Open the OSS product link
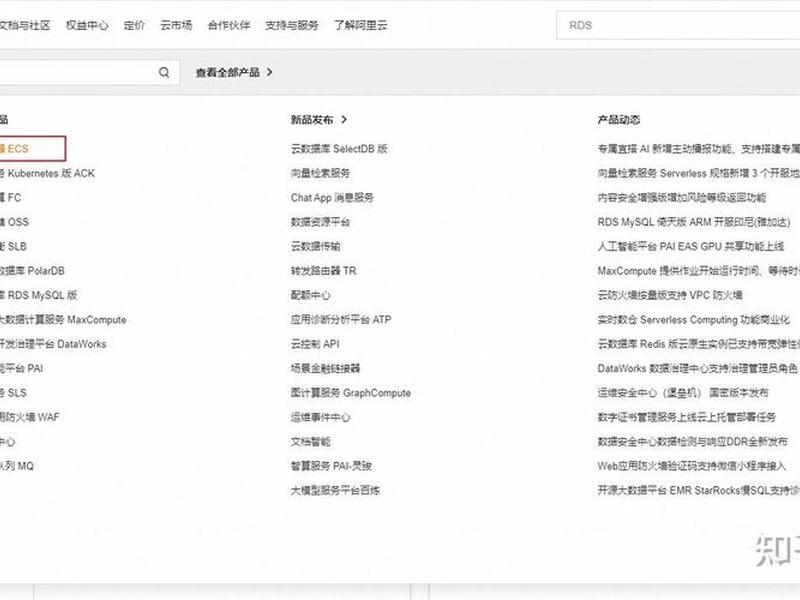Screen dimensions: 800x600 pos(14,222)
